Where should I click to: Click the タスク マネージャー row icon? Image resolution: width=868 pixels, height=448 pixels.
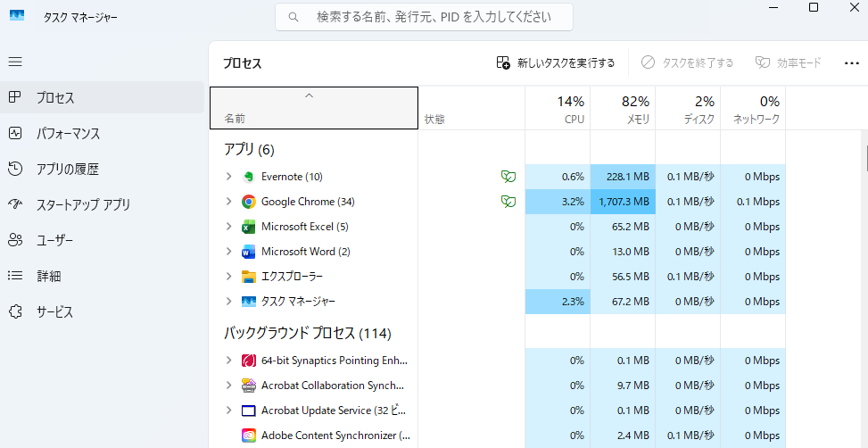point(249,302)
